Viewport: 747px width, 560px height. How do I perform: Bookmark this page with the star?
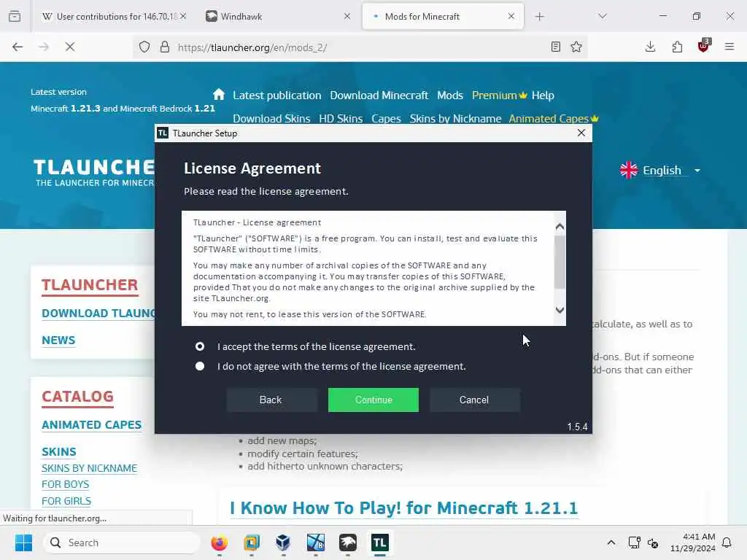coord(576,47)
